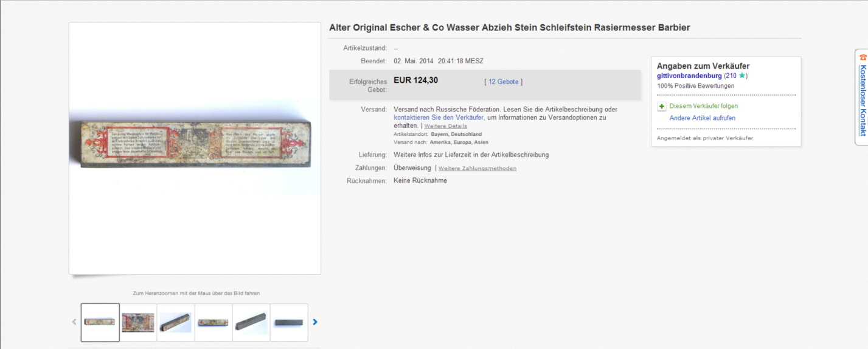The height and width of the screenshot is (349, 868).
Task: Show previous thumbnails with the left arrow
Action: (74, 322)
